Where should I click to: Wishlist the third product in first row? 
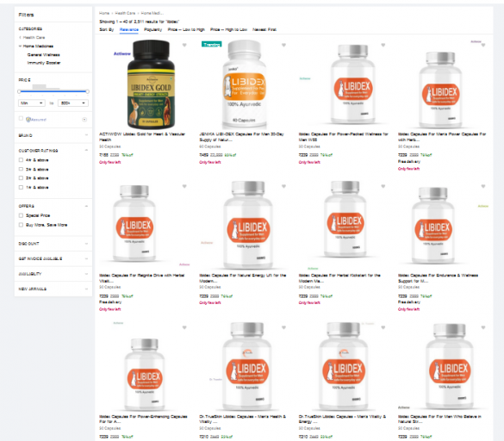click(383, 46)
